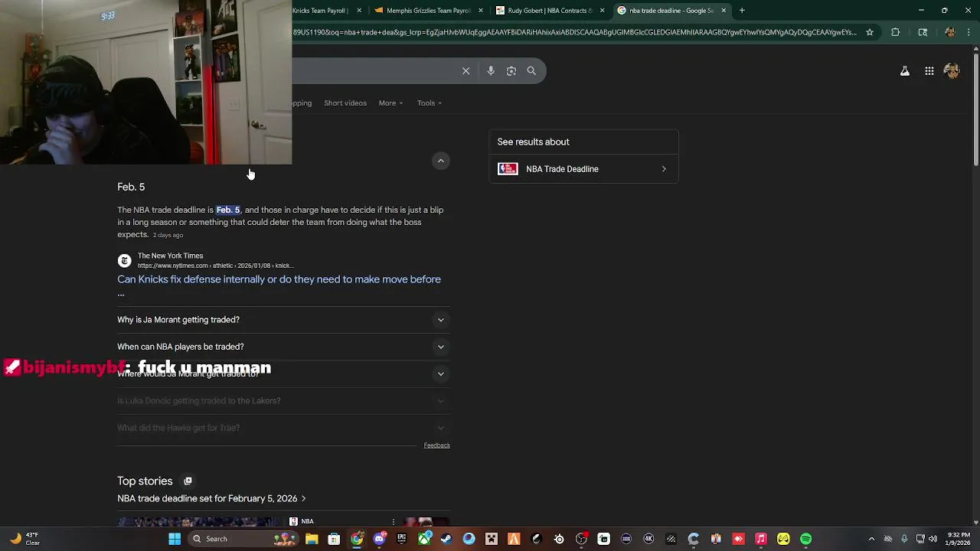Open Google account profile picture
The height and width of the screenshot is (551, 980).
pos(952,71)
